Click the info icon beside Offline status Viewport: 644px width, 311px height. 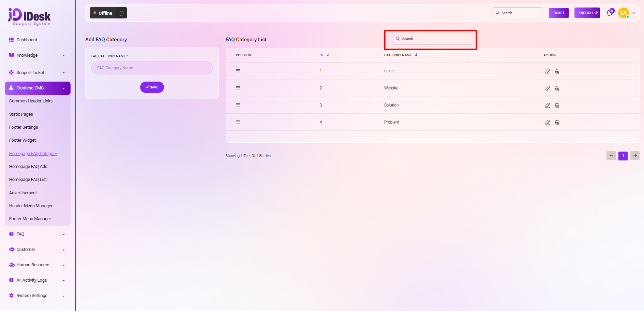(121, 13)
